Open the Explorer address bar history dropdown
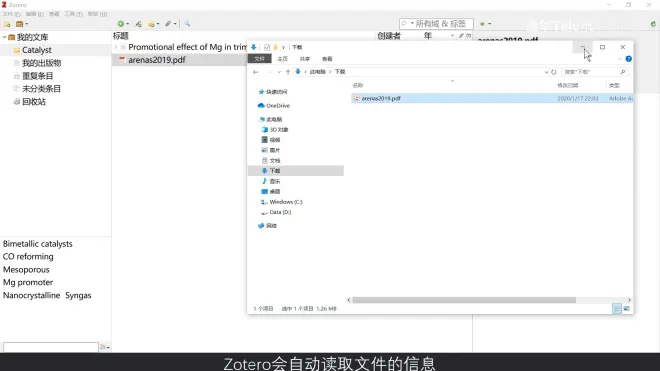 pyautogui.click(x=546, y=72)
